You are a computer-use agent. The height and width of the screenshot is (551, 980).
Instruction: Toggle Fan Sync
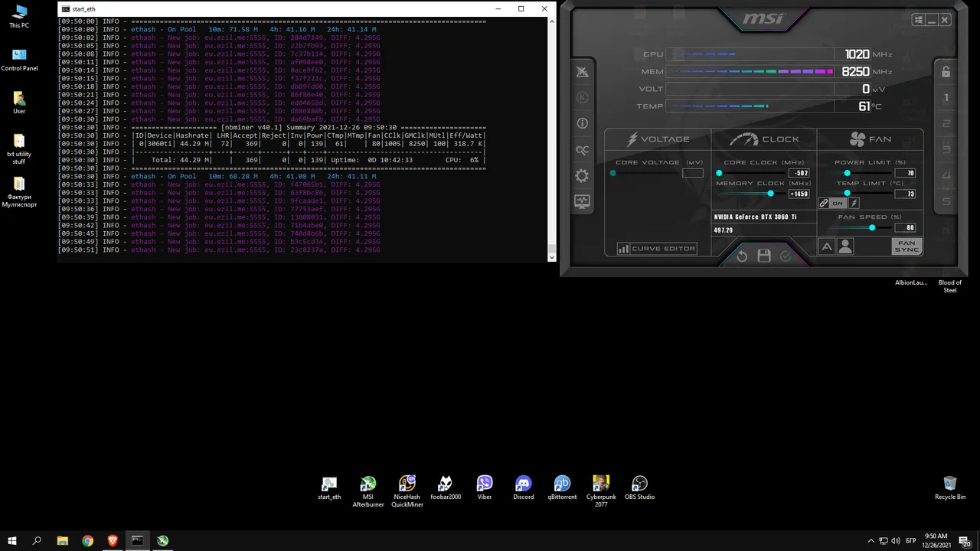(x=906, y=246)
